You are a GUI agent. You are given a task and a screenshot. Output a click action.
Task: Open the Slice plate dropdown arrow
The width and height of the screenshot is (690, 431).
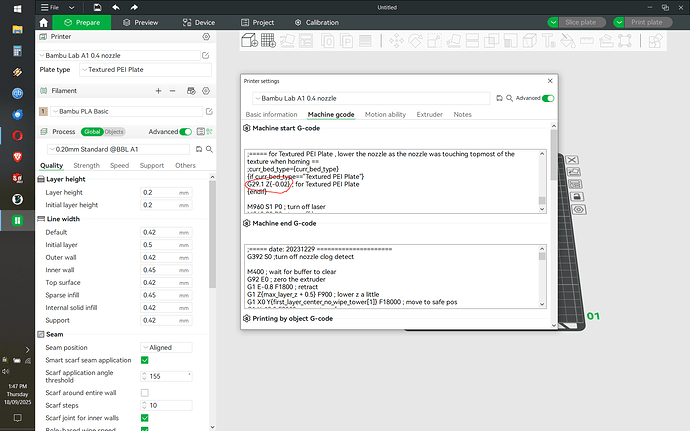[553, 22]
